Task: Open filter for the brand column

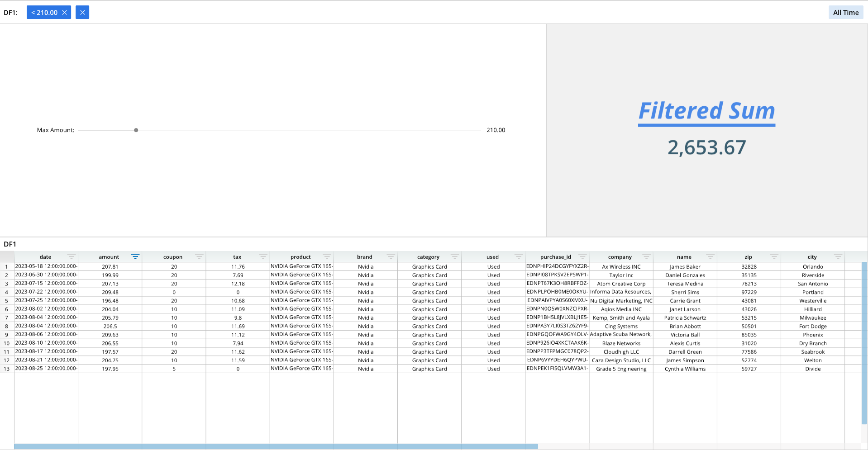Action: [x=391, y=257]
